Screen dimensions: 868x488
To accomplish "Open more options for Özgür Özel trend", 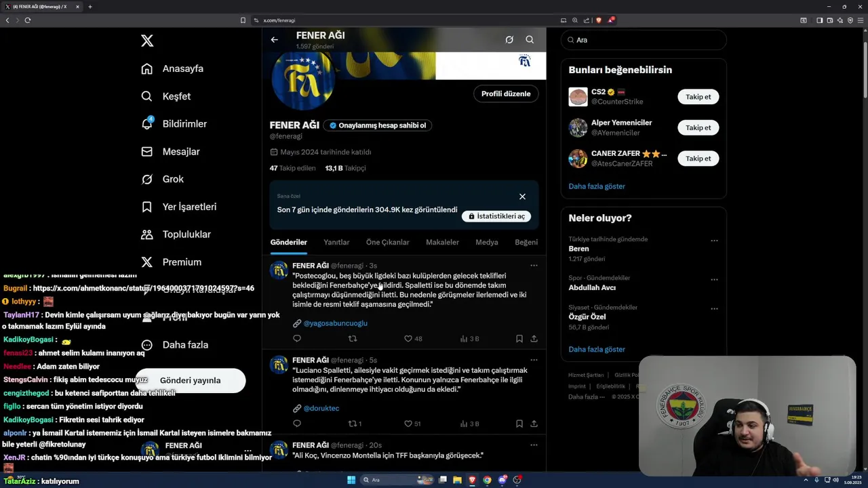I will click(713, 308).
